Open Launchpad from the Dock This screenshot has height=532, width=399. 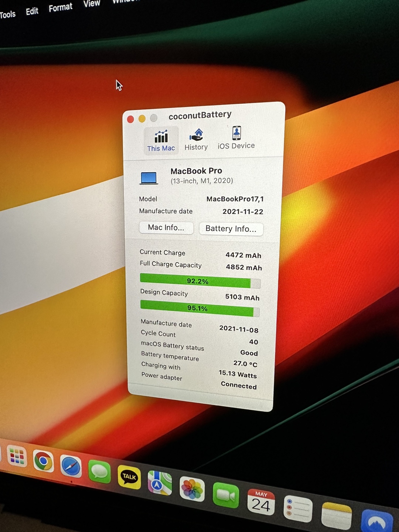pyautogui.click(x=17, y=456)
